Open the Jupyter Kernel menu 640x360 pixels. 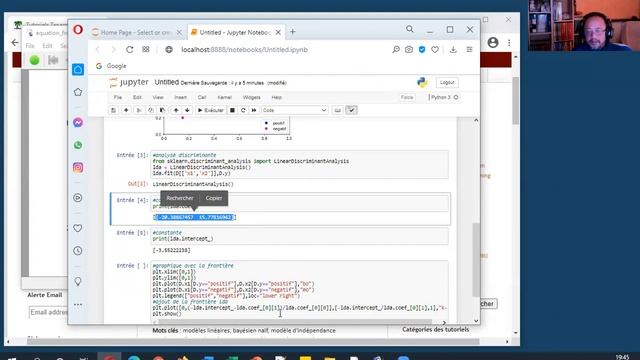point(224,98)
